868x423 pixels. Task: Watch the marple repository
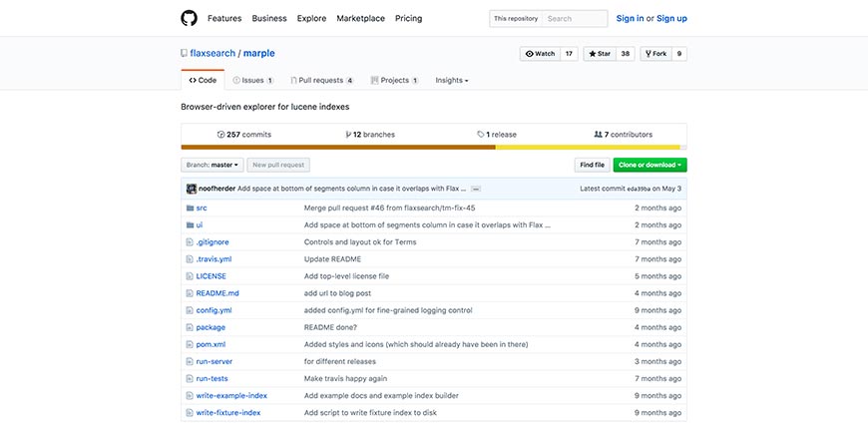[539, 54]
